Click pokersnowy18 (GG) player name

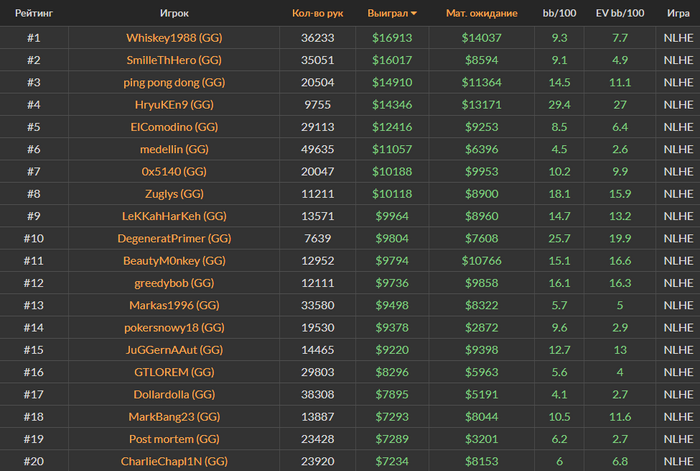point(174,328)
